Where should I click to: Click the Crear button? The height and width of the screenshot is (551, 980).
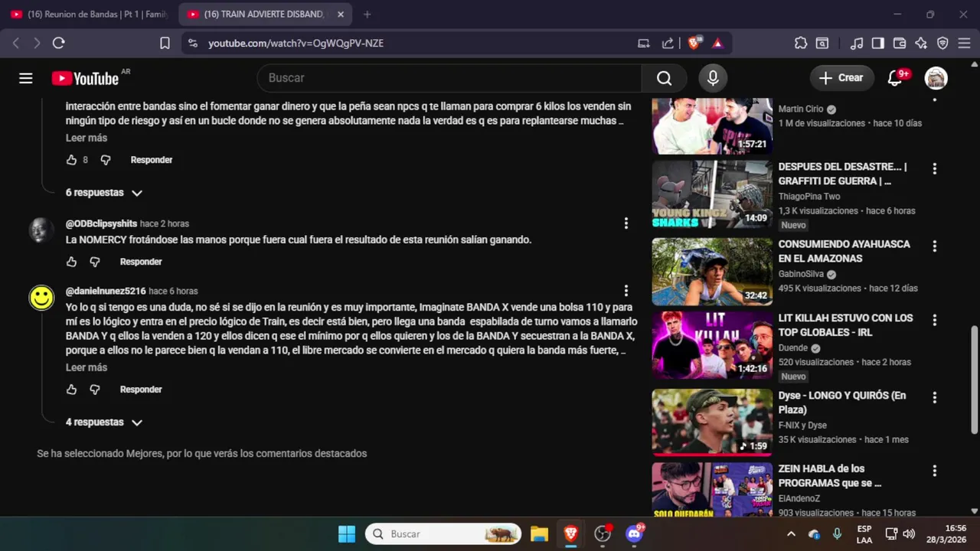tap(841, 78)
